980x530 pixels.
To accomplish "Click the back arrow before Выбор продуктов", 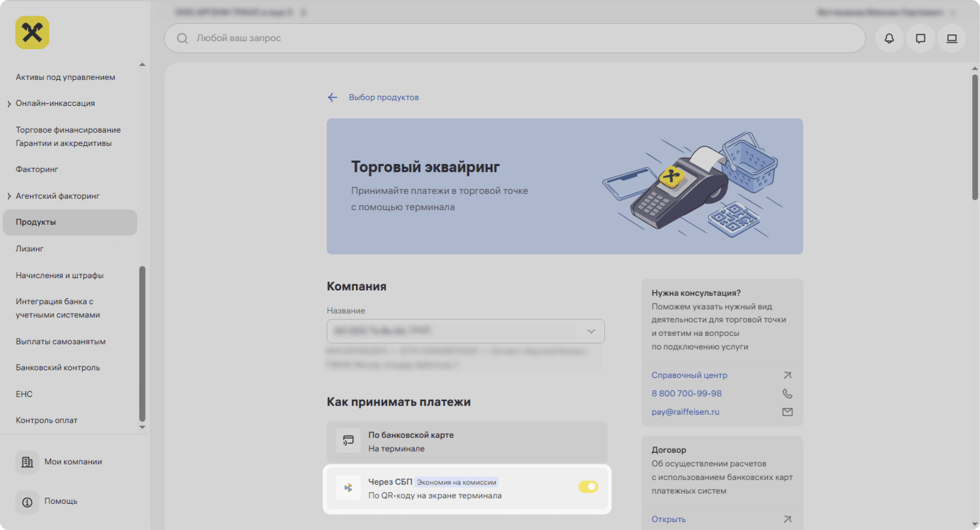I will [x=332, y=97].
